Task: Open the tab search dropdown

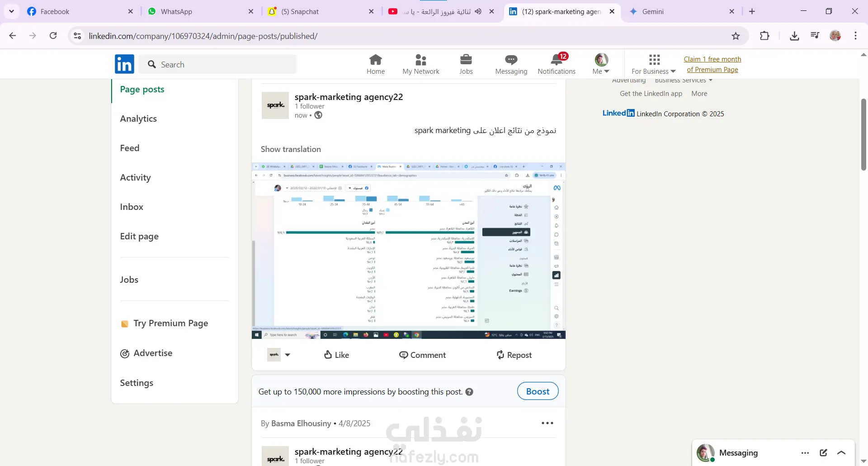Action: 11,11
